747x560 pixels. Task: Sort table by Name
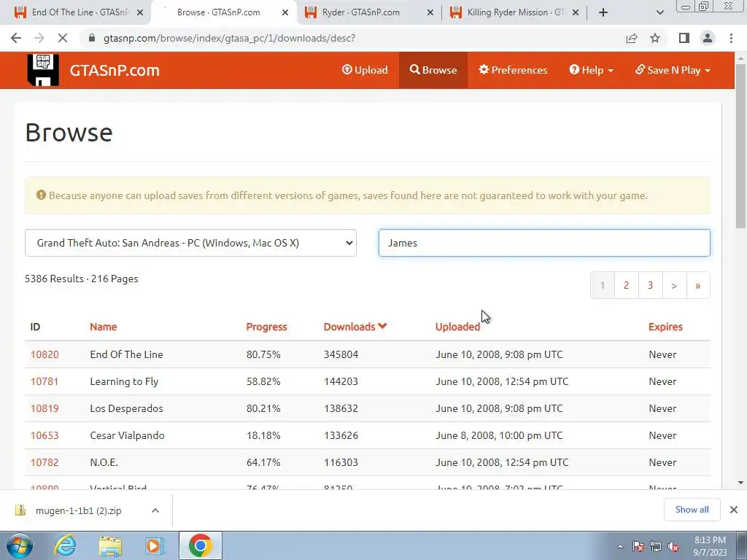pyautogui.click(x=104, y=327)
